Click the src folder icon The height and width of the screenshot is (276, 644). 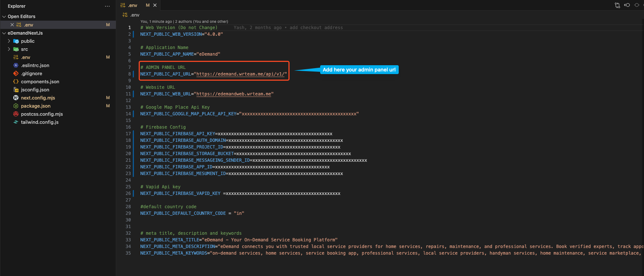(16, 49)
